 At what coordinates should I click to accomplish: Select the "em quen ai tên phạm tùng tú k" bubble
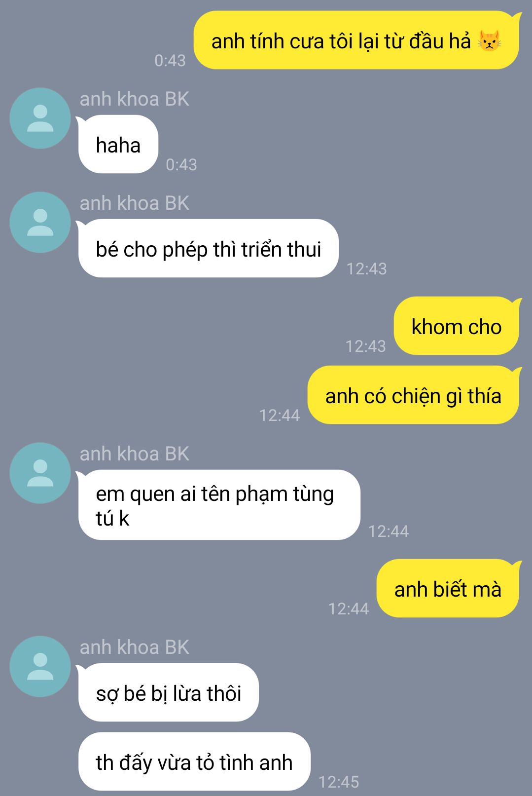[x=218, y=505]
